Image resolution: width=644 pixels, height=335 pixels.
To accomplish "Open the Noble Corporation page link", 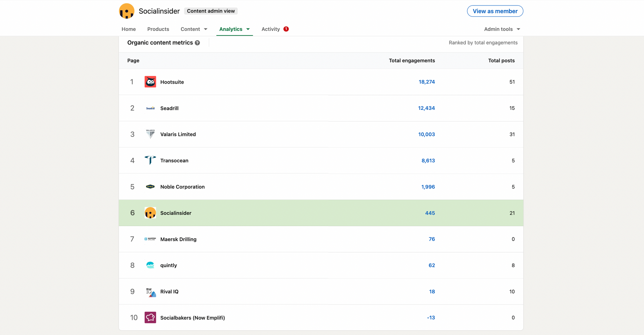I will tap(183, 187).
